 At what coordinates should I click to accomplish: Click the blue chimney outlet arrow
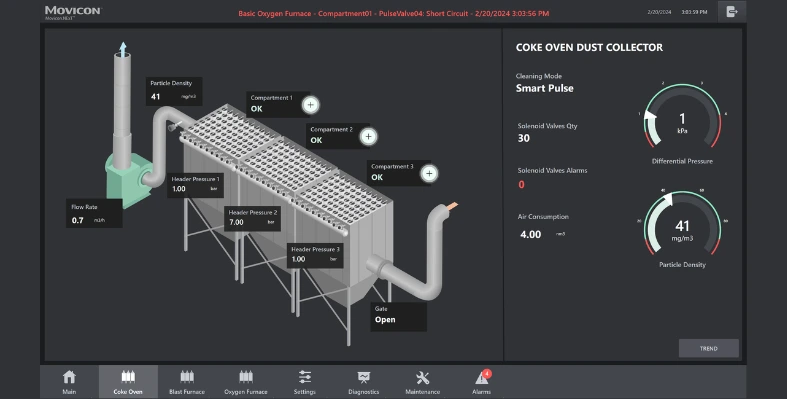(122, 49)
